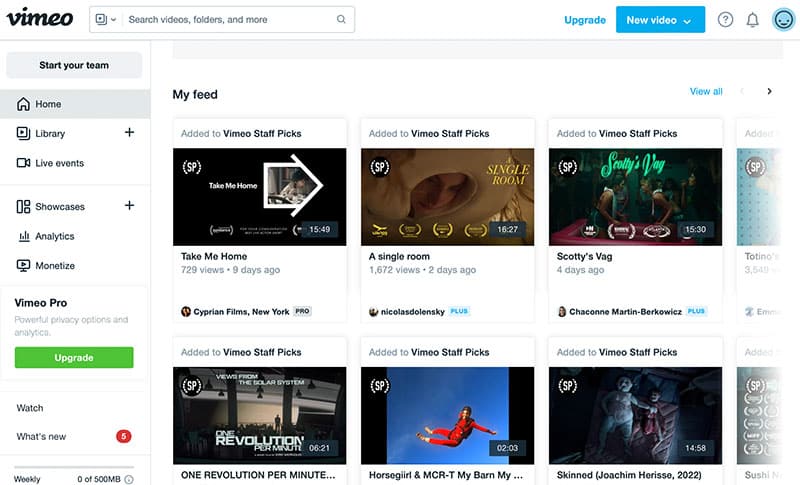Open What's new in sidebar
Viewport: 800px width, 485px height.
pyautogui.click(x=41, y=437)
